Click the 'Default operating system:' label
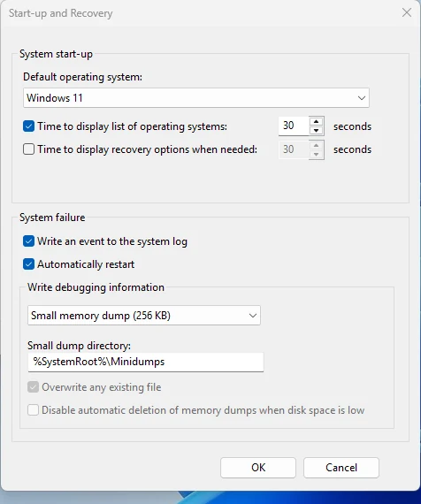 (x=82, y=77)
